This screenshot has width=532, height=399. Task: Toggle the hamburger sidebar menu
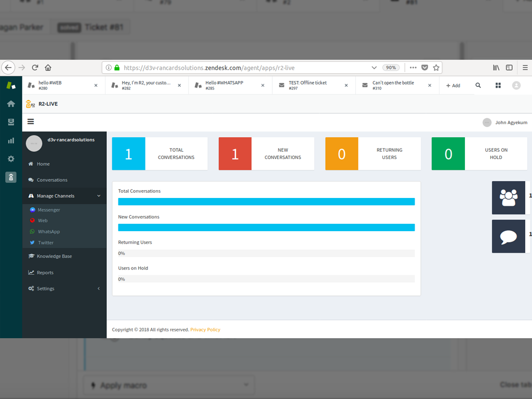click(31, 122)
